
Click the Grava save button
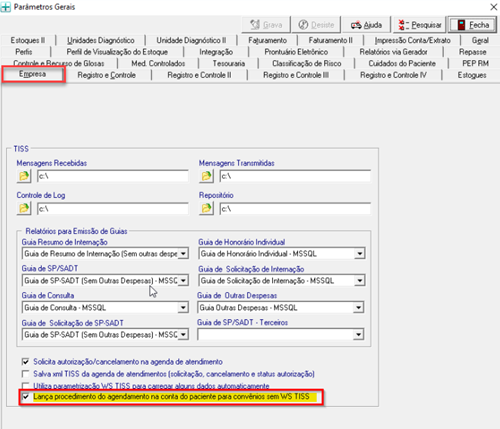click(x=266, y=25)
